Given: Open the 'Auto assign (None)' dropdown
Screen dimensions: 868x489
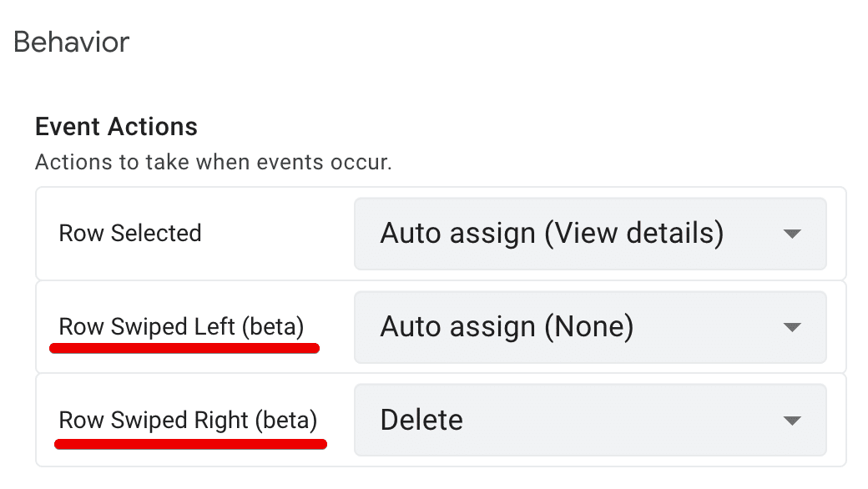Looking at the screenshot, I should (x=589, y=327).
